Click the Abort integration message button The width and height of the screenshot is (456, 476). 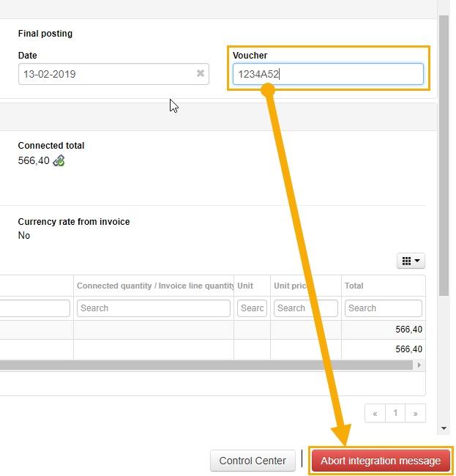click(381, 461)
